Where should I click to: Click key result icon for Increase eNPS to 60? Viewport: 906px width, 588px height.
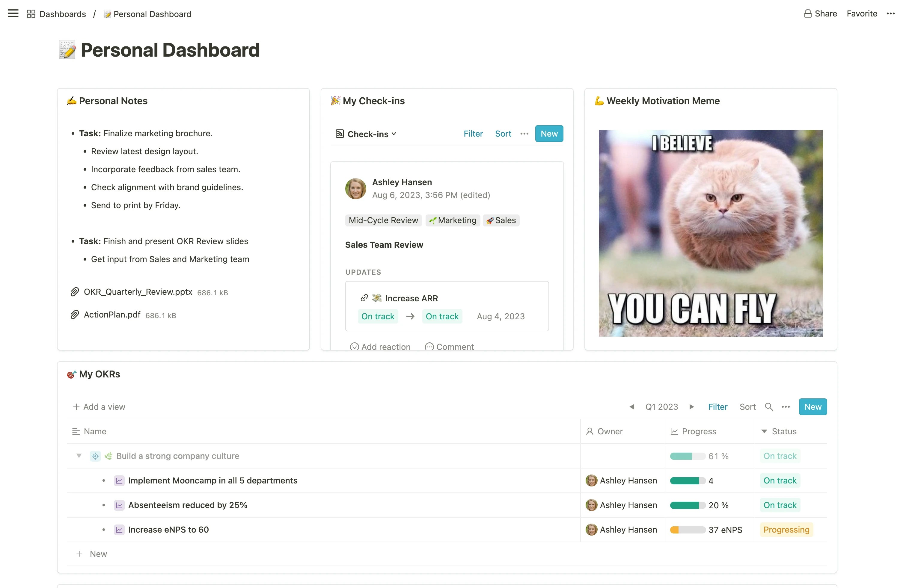point(119,529)
